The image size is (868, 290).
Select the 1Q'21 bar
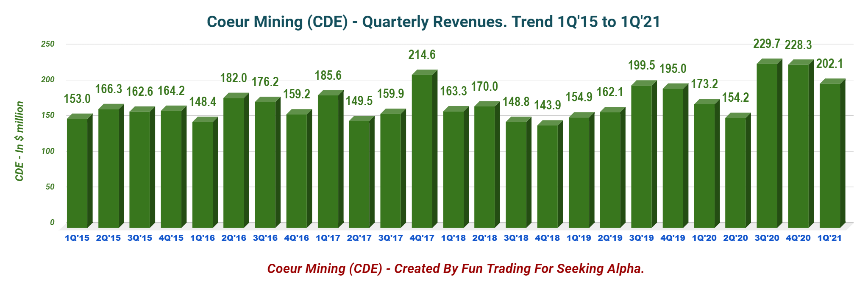[832, 153]
